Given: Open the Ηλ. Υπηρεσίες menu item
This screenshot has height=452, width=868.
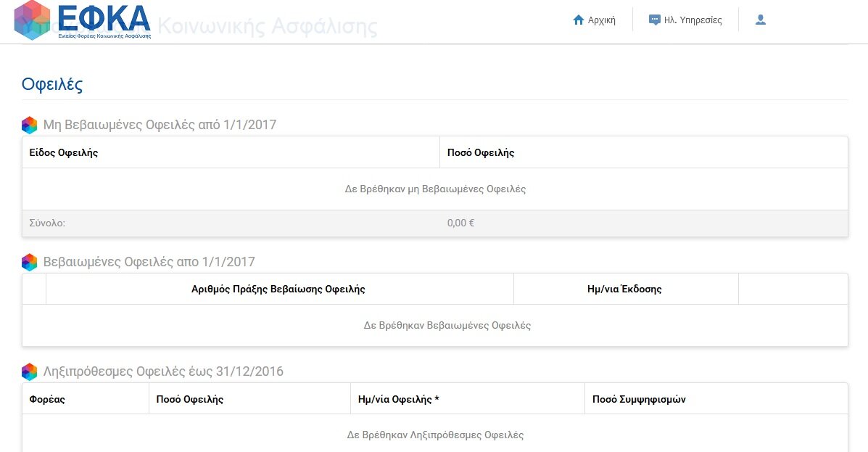Looking at the screenshot, I should 693,20.
